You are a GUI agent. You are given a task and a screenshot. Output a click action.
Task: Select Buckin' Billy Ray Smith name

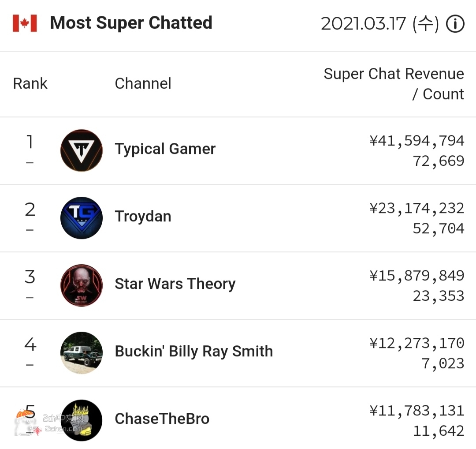click(x=194, y=352)
